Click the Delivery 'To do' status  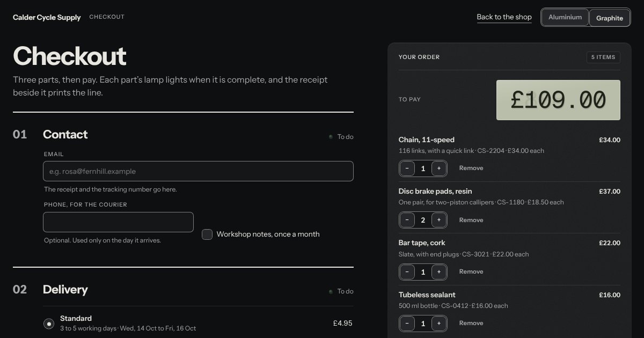[341, 291]
